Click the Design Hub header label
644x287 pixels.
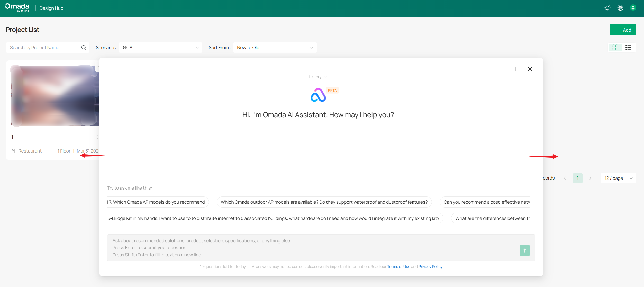click(x=51, y=8)
